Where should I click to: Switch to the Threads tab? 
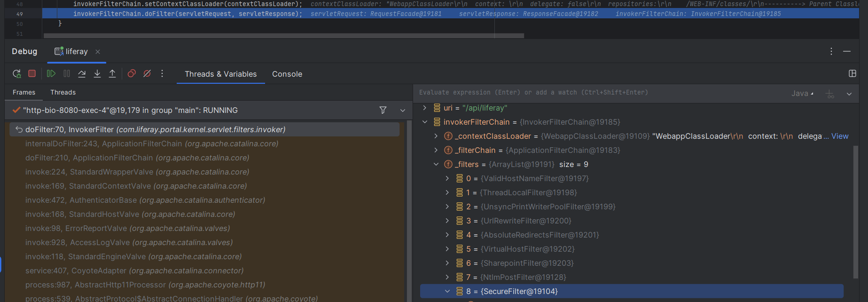coord(63,93)
